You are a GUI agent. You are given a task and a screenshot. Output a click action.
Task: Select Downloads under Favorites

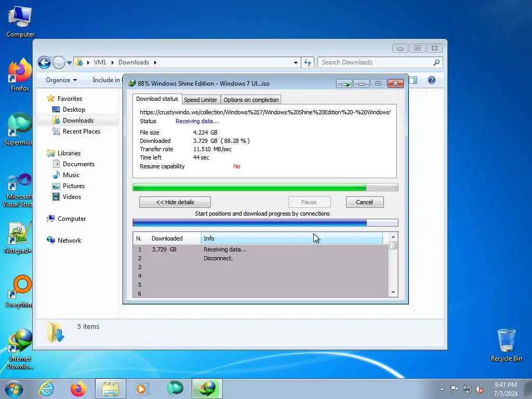pyautogui.click(x=78, y=121)
